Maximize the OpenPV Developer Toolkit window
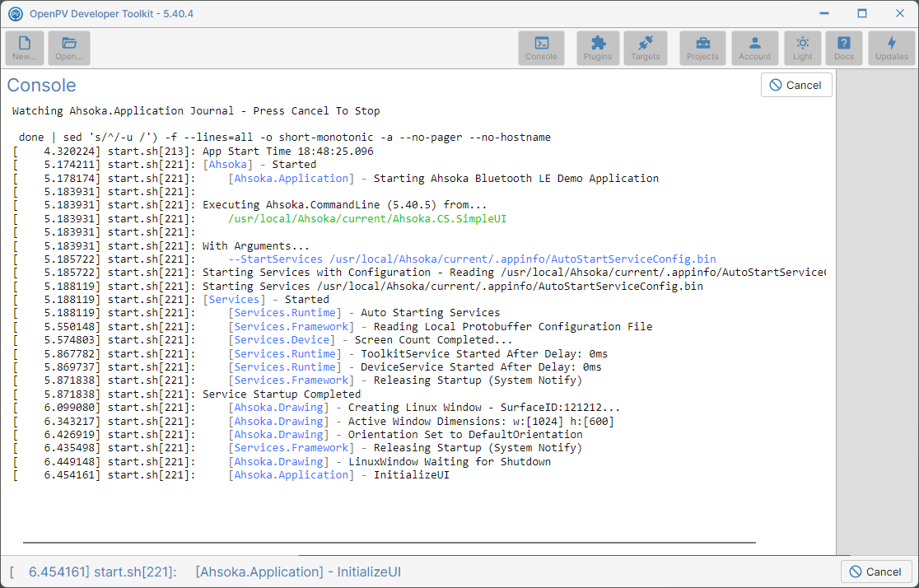 (861, 13)
